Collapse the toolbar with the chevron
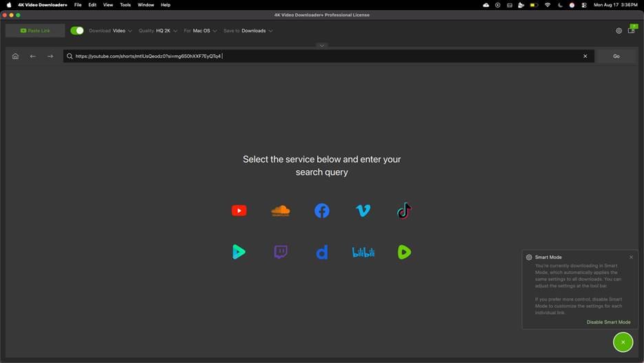Screen dimensions: 644x363 pyautogui.click(x=322, y=45)
